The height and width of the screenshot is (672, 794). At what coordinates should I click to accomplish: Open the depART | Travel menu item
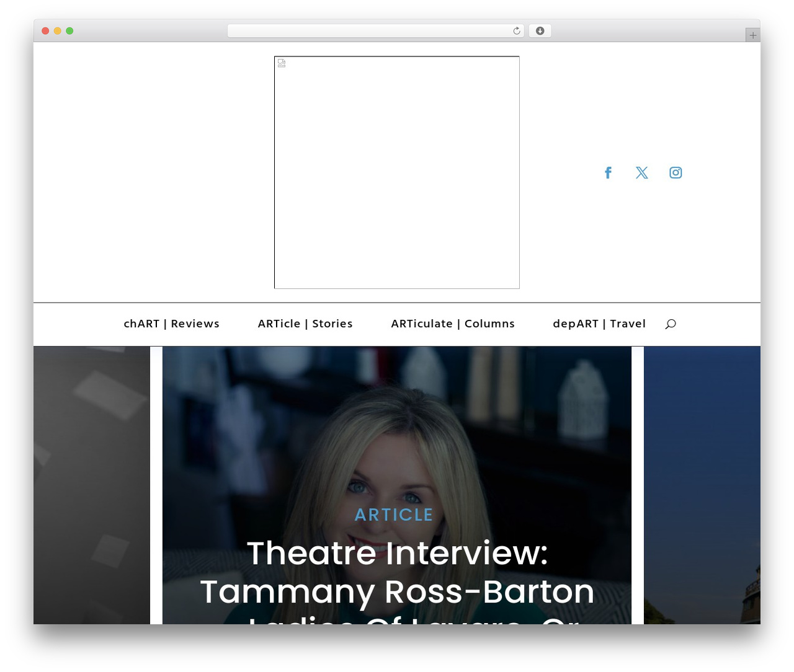tap(599, 324)
